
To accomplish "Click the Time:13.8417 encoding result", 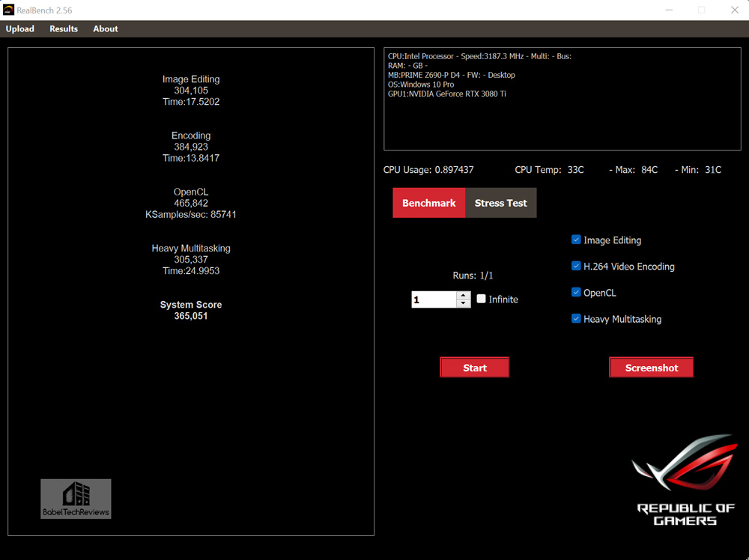I will (x=191, y=159).
